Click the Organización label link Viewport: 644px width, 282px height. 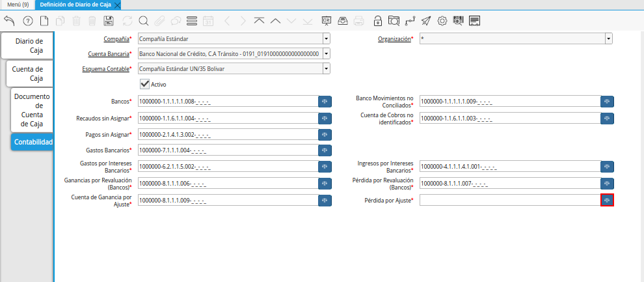394,39
